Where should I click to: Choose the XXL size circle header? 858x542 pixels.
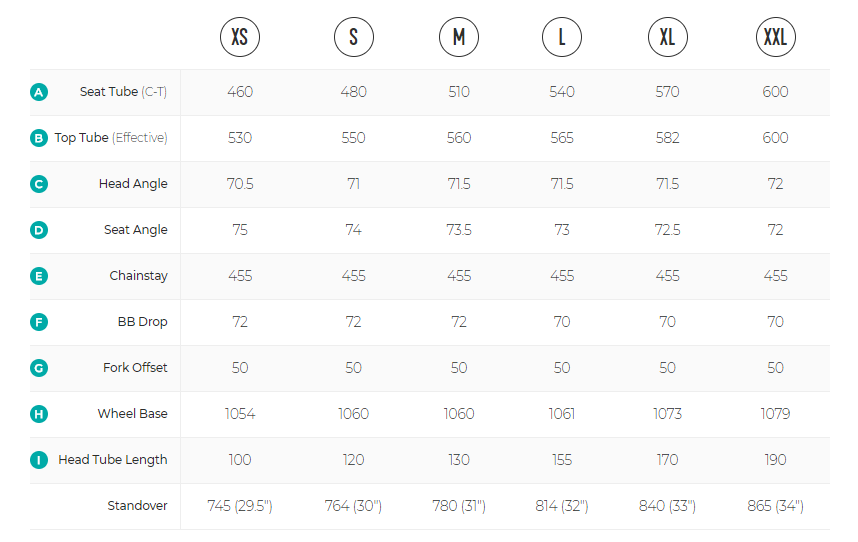tap(775, 37)
